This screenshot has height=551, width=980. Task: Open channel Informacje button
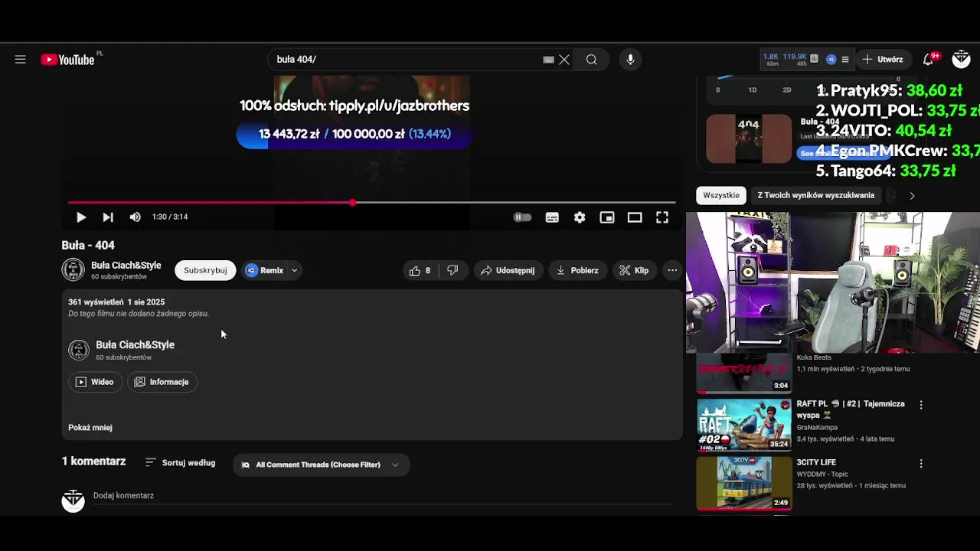tap(162, 382)
